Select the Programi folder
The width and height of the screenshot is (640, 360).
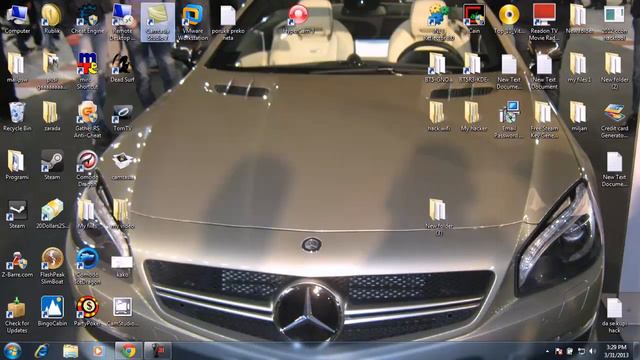pyautogui.click(x=17, y=164)
